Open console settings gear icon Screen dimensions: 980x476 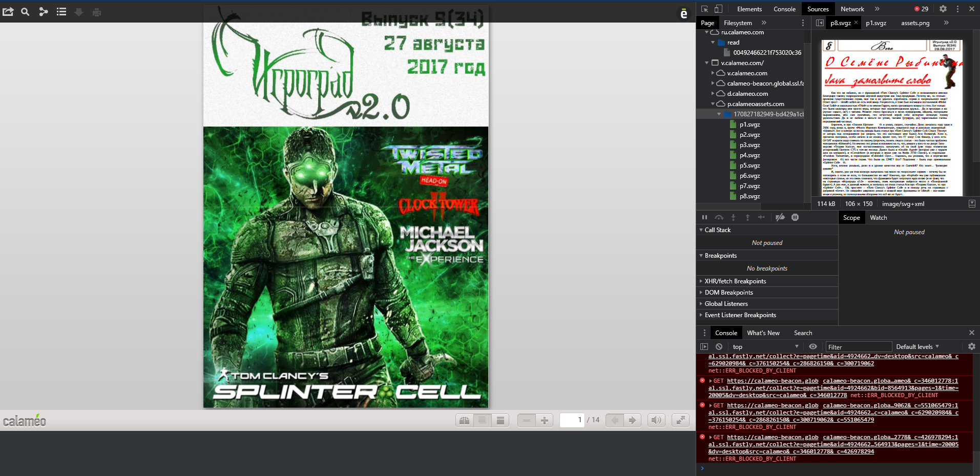[x=972, y=347]
